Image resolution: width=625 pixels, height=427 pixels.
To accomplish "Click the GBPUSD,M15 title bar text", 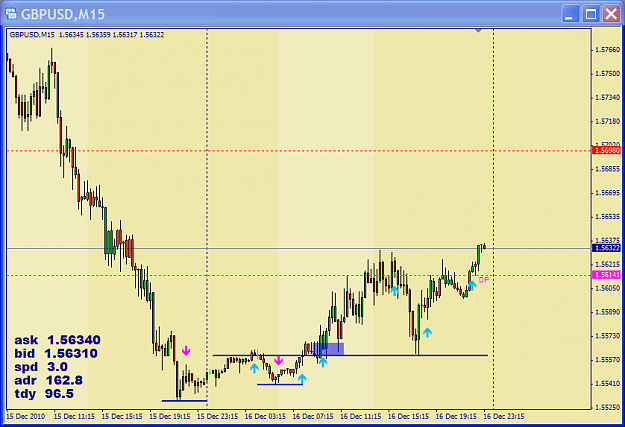I will point(63,14).
